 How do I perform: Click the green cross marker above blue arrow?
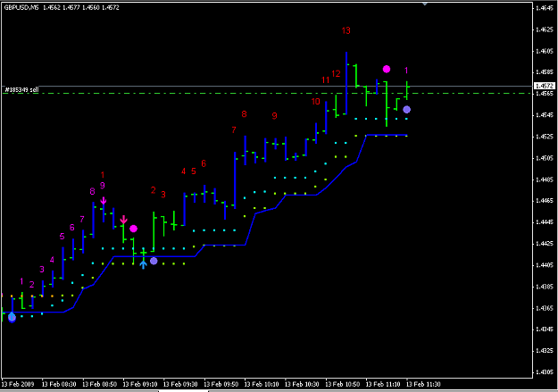point(144,253)
